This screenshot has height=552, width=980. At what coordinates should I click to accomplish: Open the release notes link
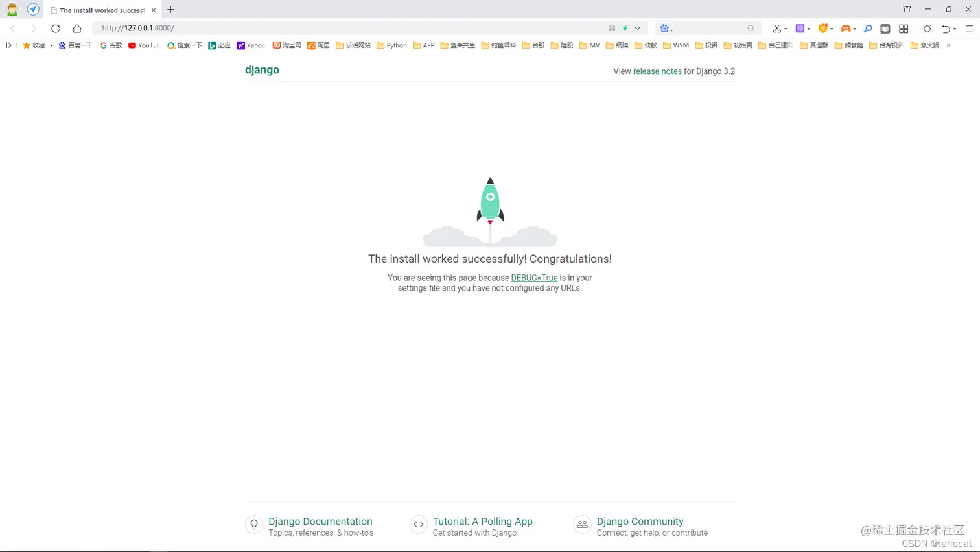pos(657,71)
